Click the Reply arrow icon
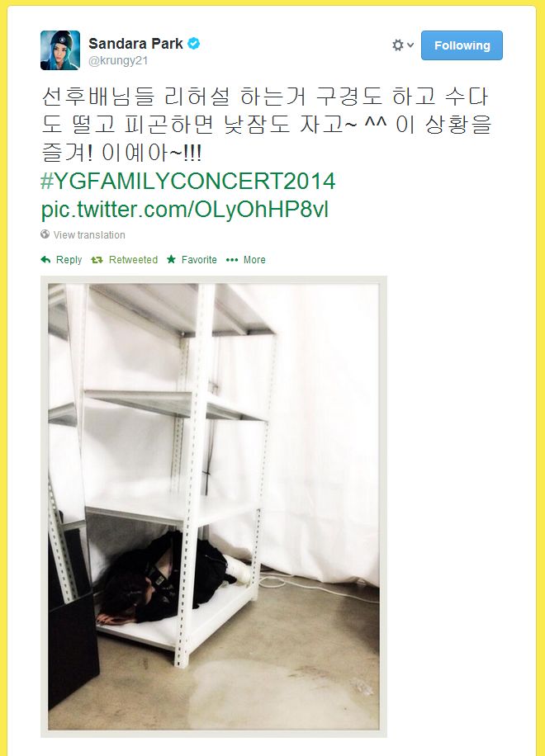This screenshot has height=756, width=545. pos(45,260)
